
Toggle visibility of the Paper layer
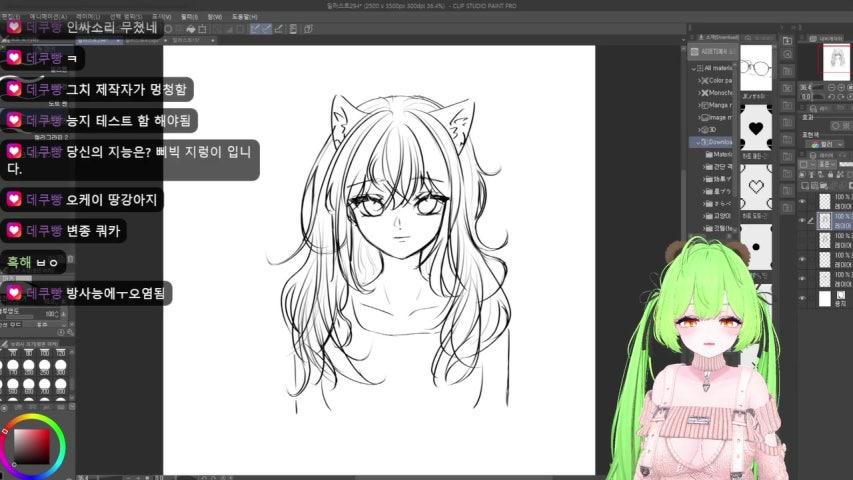[802, 298]
